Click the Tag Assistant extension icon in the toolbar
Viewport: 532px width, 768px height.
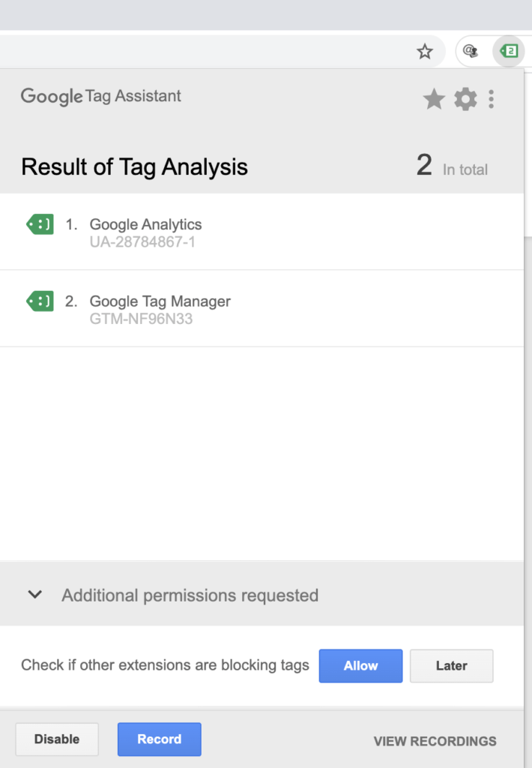[509, 51]
